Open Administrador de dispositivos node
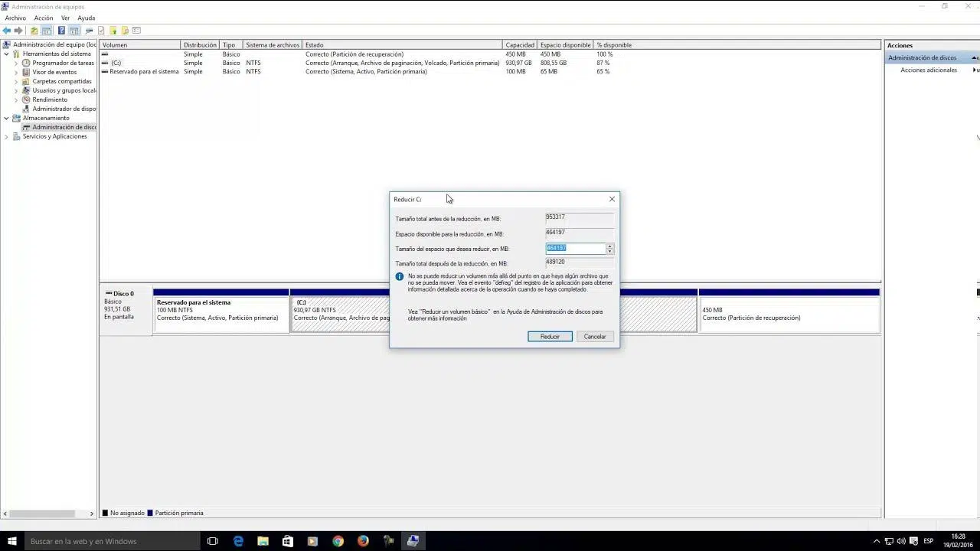Image resolution: width=980 pixels, height=551 pixels. coord(64,109)
